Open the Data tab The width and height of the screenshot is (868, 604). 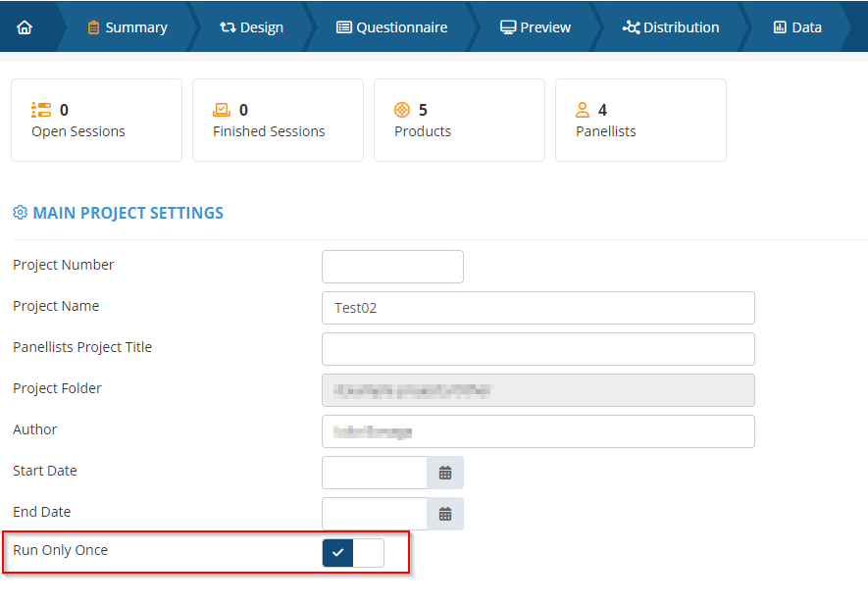797,27
